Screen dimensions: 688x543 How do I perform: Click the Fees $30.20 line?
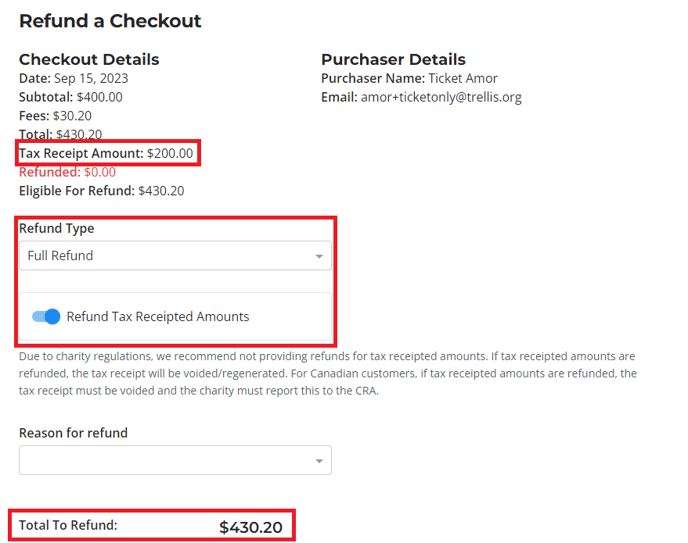click(55, 116)
